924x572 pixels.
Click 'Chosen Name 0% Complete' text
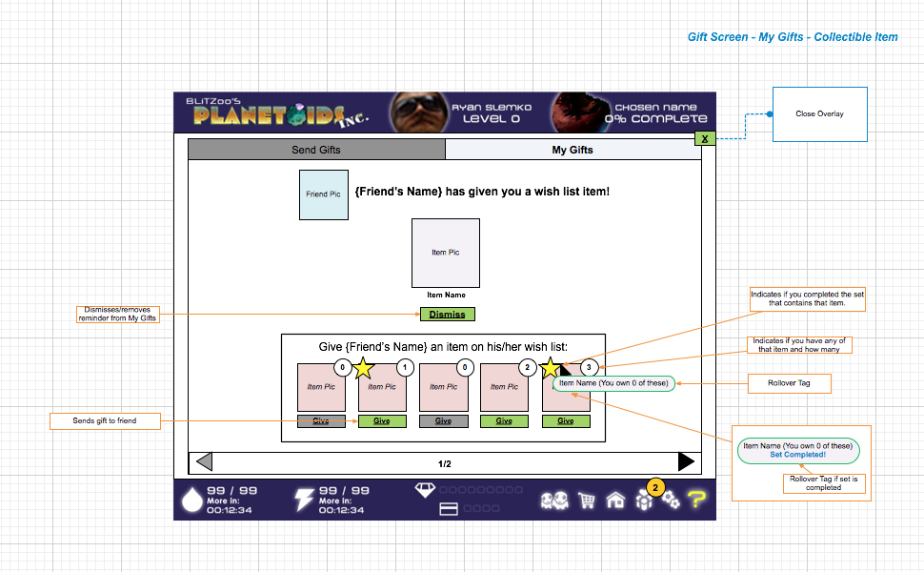coord(656,113)
